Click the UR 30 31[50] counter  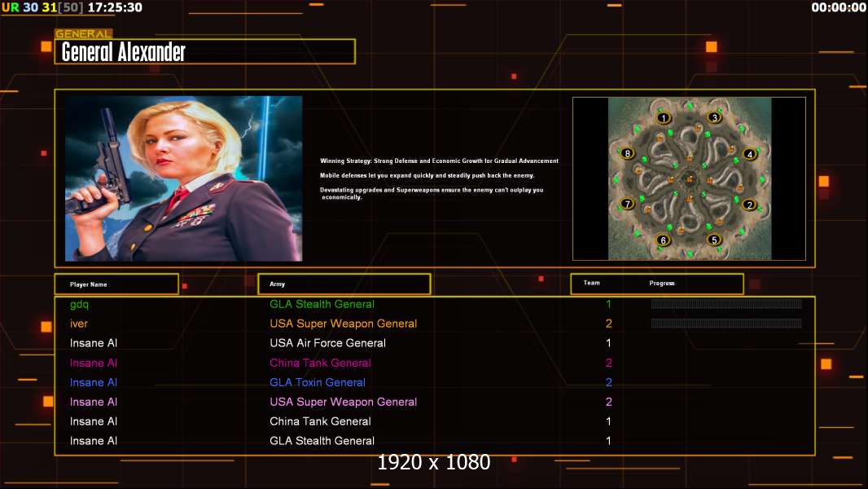click(42, 8)
